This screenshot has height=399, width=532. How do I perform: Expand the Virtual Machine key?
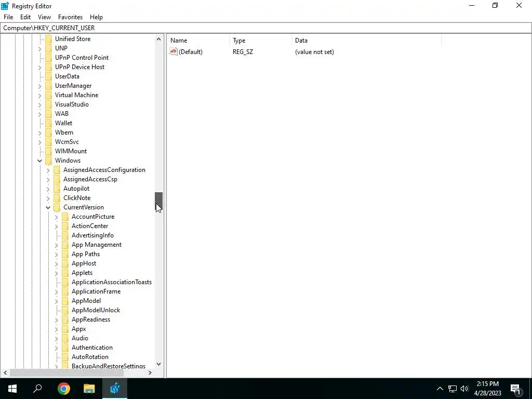39,96
